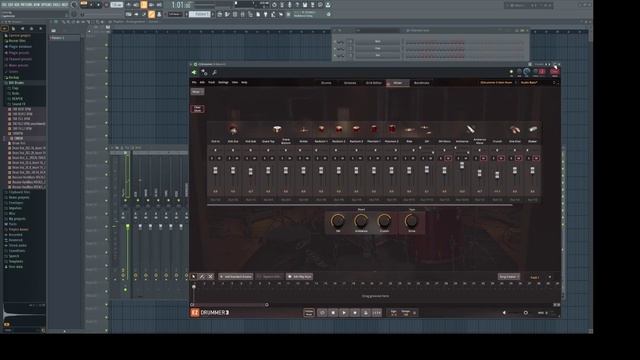The width and height of the screenshot is (640, 360).
Task: Mute the Hi-Hat mixer channel
Action: [x=307, y=158]
